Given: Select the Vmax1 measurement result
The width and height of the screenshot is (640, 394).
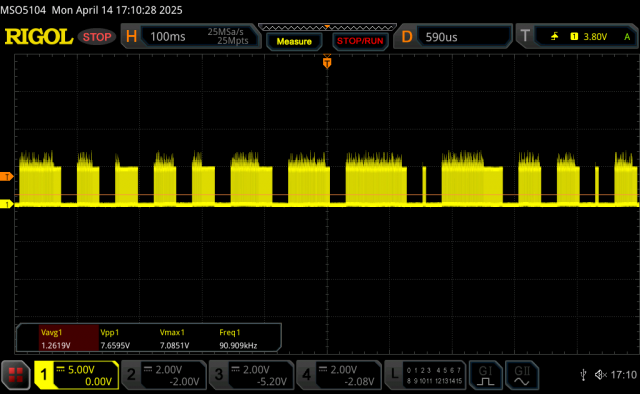Looking at the screenshot, I should [174, 338].
